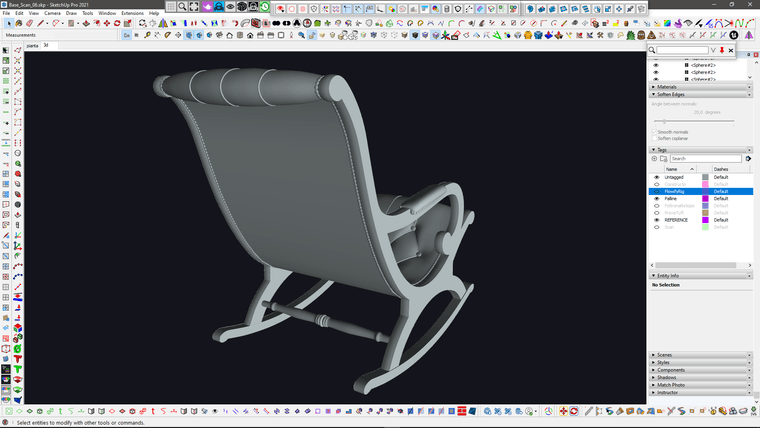Click the Add Tag plus icon
The width and height of the screenshot is (760, 428).
pyautogui.click(x=655, y=158)
